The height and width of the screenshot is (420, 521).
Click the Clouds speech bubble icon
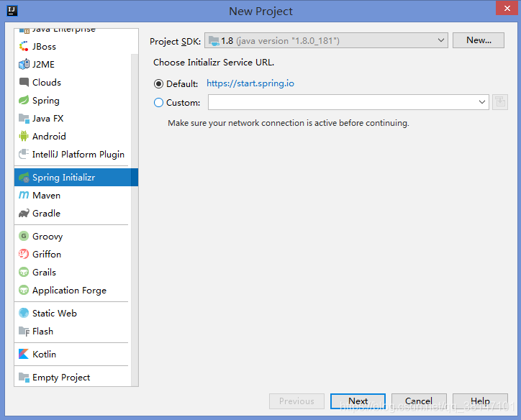(24, 82)
